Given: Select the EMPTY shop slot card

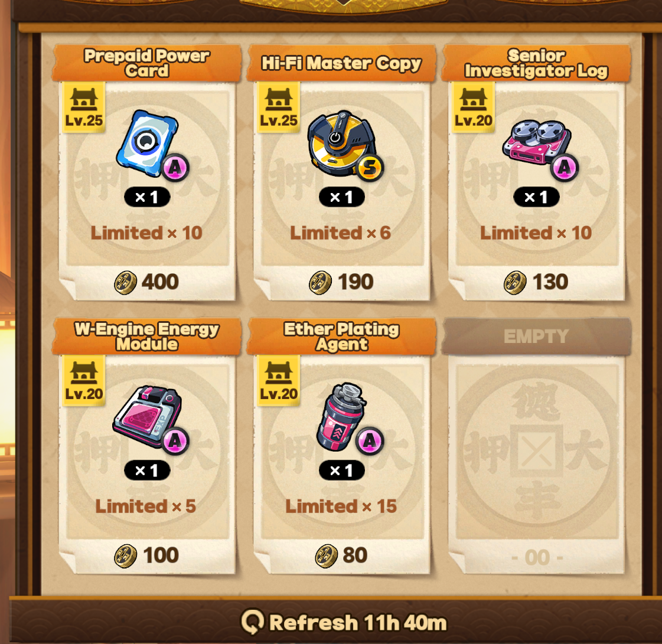Looking at the screenshot, I should (x=536, y=446).
